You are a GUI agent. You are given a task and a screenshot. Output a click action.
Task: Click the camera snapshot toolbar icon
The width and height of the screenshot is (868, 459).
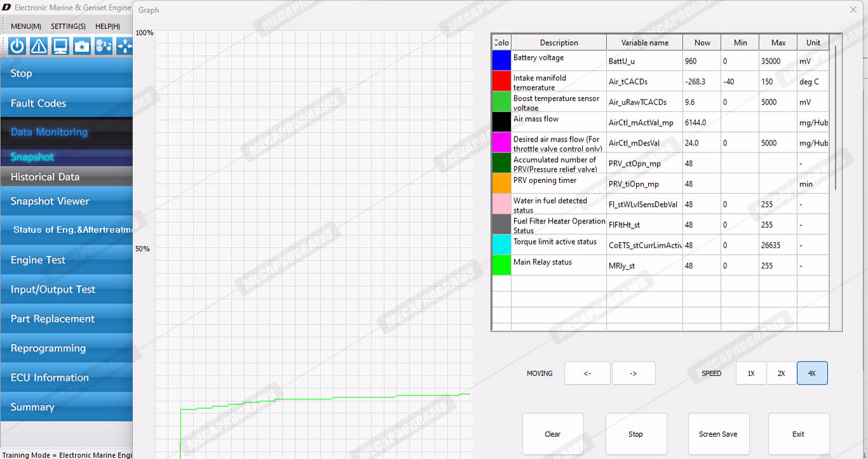82,46
